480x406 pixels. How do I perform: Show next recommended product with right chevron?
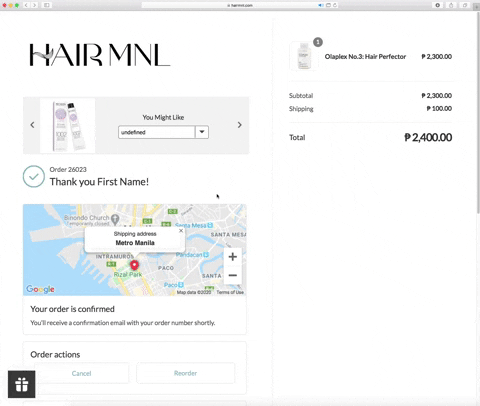tap(239, 125)
